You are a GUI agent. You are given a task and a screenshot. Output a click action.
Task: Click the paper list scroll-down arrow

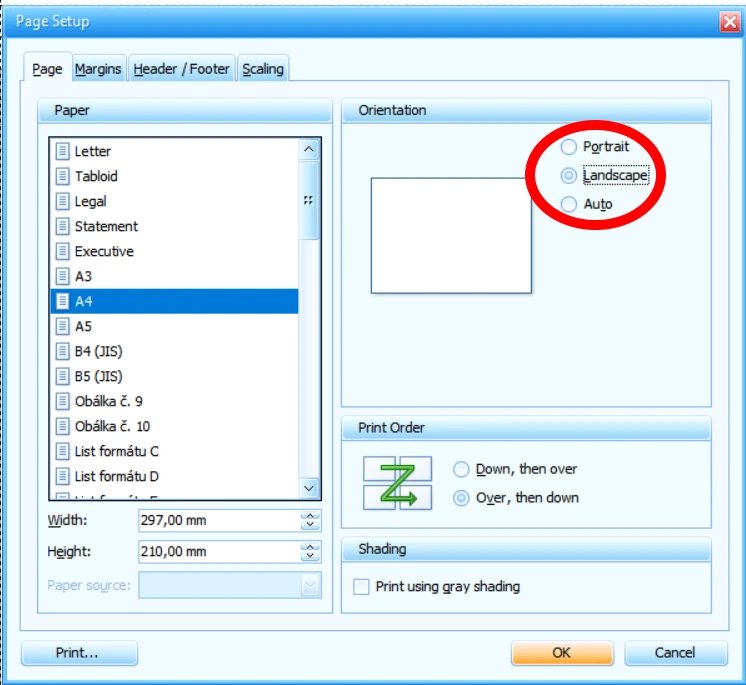tap(309, 489)
